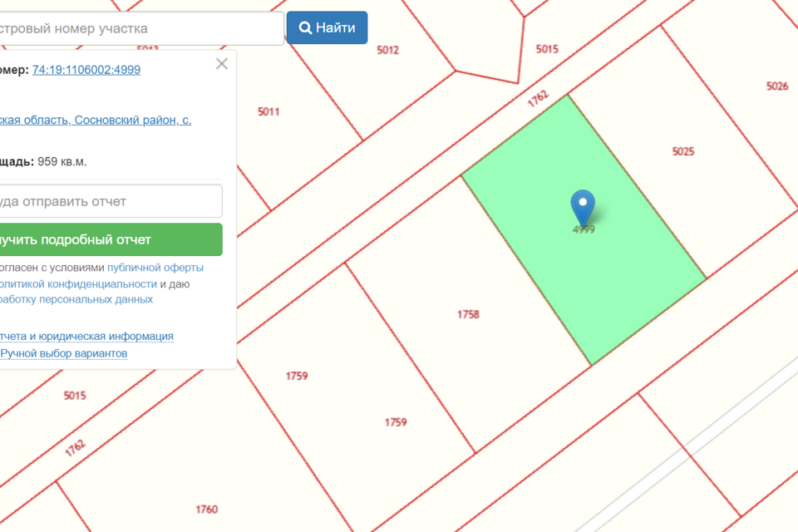Open the юридическая информация link
Viewport: 798px width, 532px height.
tap(86, 336)
